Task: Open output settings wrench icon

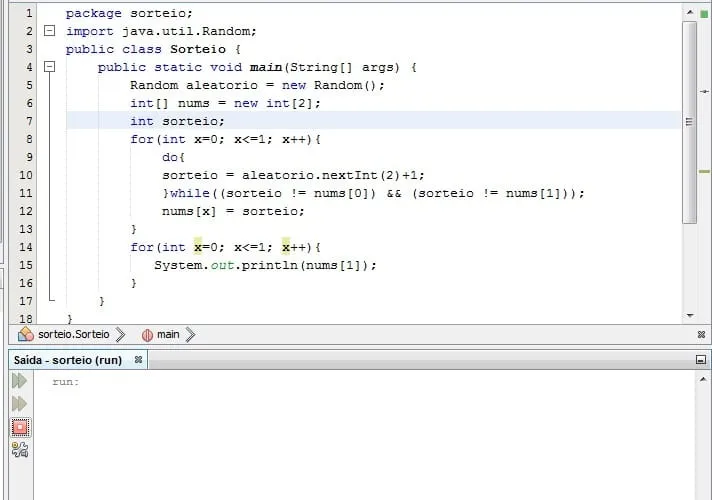Action: (20, 450)
